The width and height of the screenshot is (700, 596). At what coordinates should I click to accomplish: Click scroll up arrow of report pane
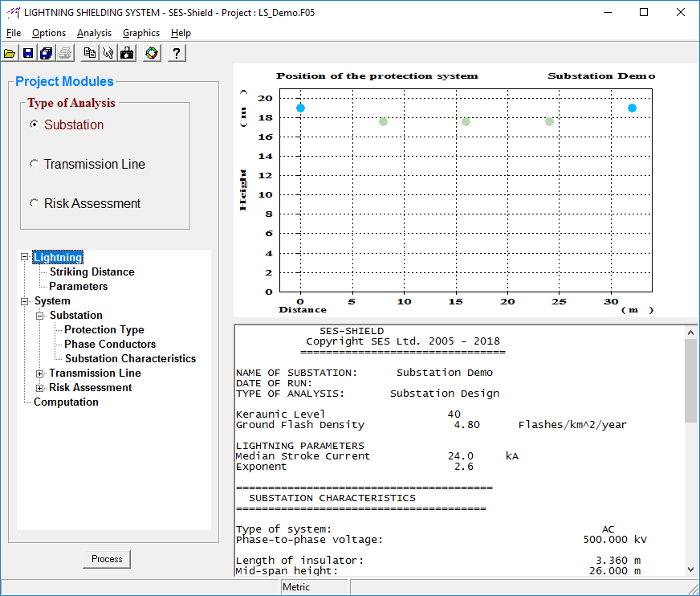(x=690, y=333)
